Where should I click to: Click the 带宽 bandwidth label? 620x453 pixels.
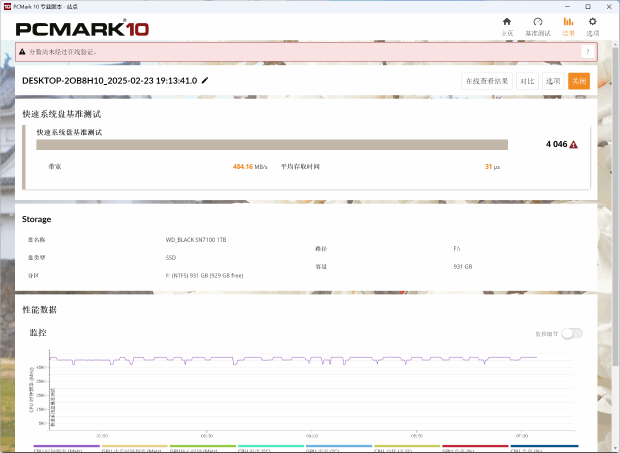coord(55,167)
